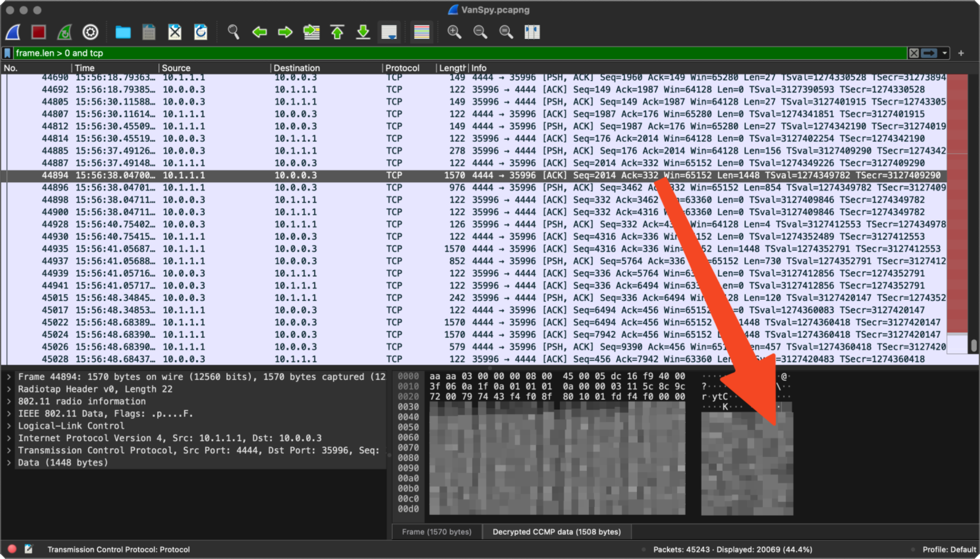Clear the display filter with X button

914,53
